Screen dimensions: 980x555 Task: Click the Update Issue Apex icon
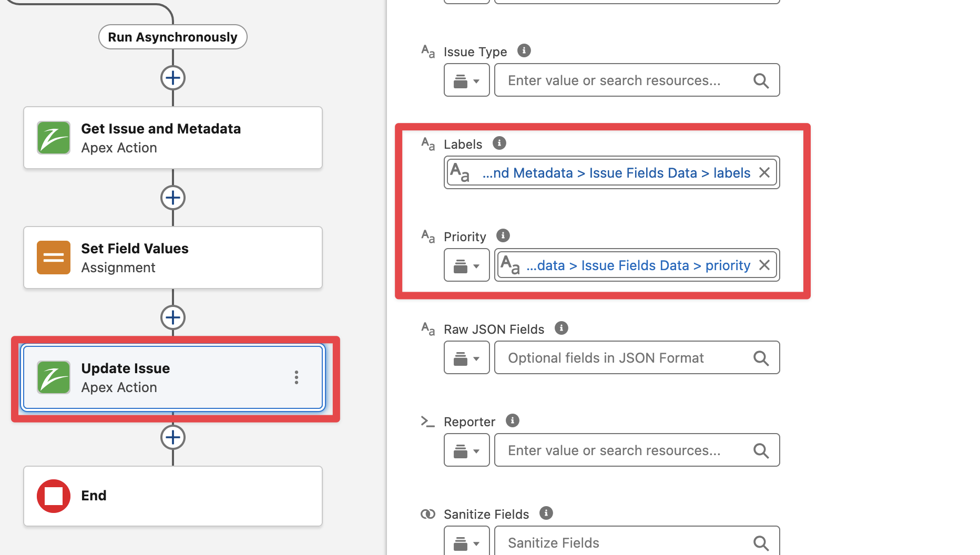click(x=54, y=377)
